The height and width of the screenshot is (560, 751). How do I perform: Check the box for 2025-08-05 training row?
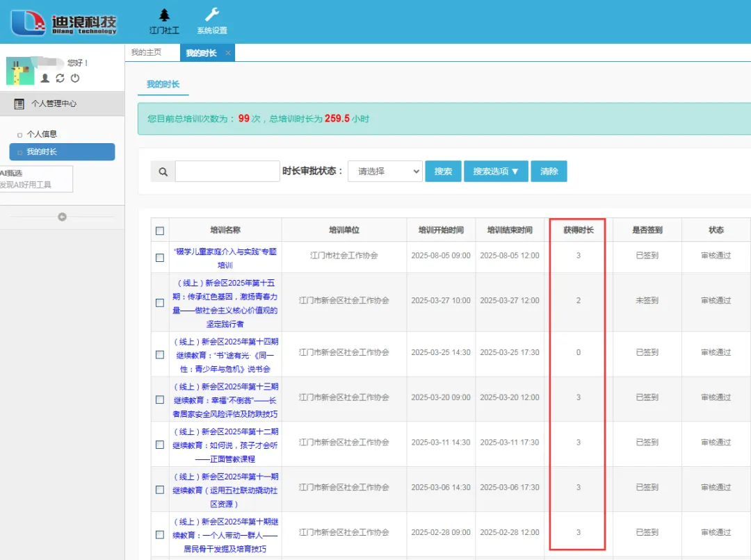[x=160, y=258]
